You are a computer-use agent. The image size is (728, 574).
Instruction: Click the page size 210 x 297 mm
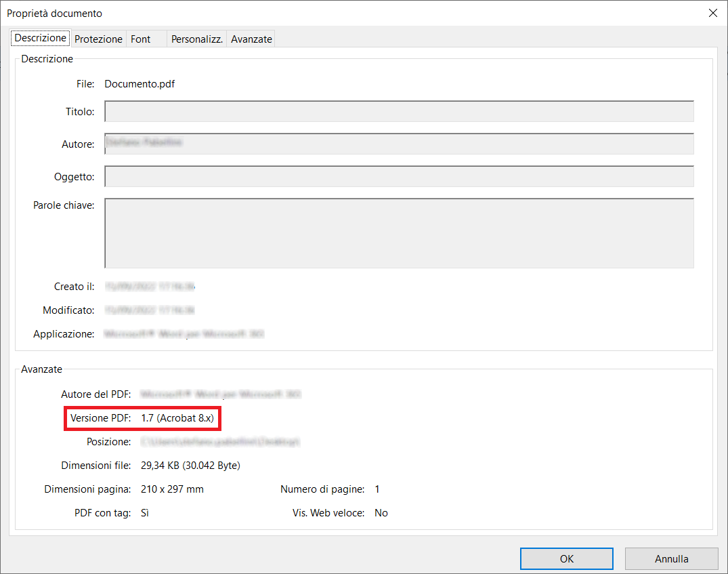point(172,489)
